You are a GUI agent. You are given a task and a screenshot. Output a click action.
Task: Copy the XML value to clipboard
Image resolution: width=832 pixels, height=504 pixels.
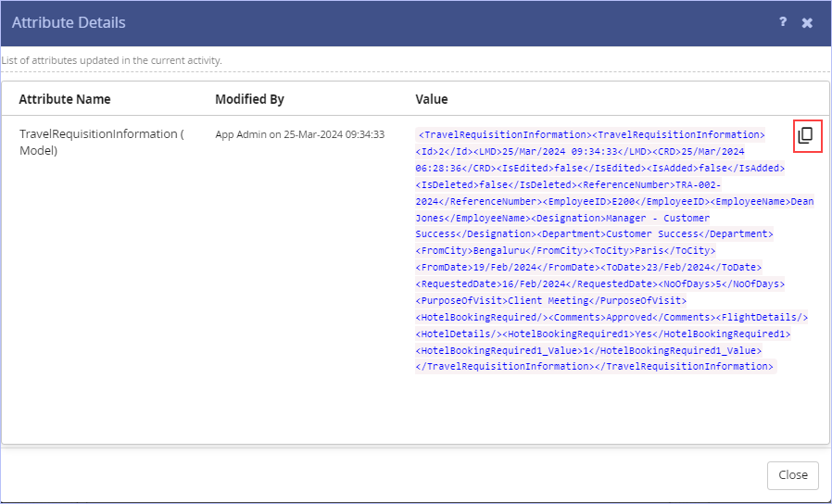click(x=807, y=136)
